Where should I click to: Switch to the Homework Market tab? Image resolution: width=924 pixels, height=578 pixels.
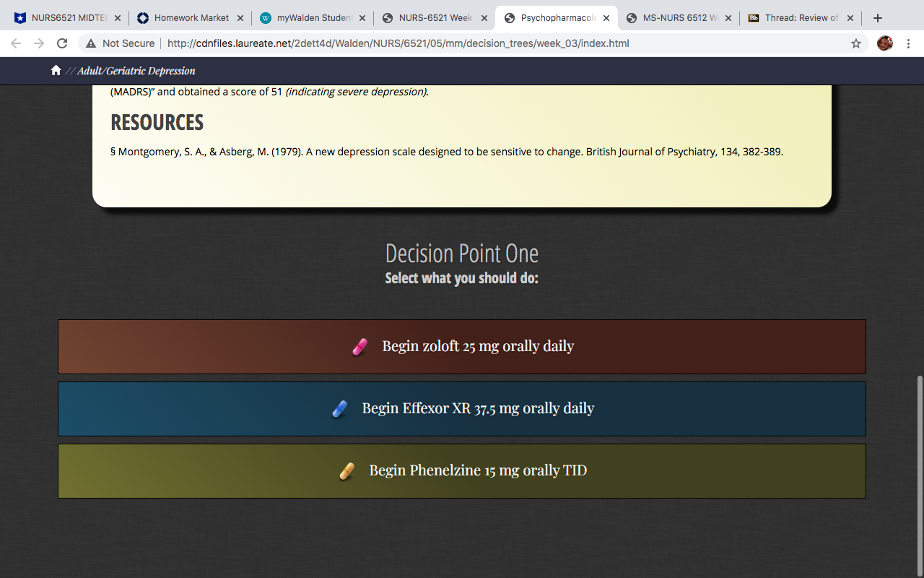click(x=191, y=18)
